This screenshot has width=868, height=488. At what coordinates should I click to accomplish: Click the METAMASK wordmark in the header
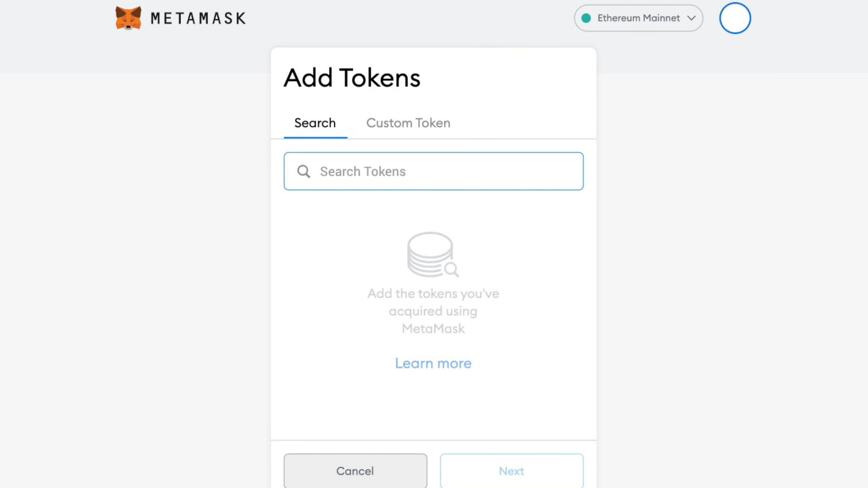197,18
